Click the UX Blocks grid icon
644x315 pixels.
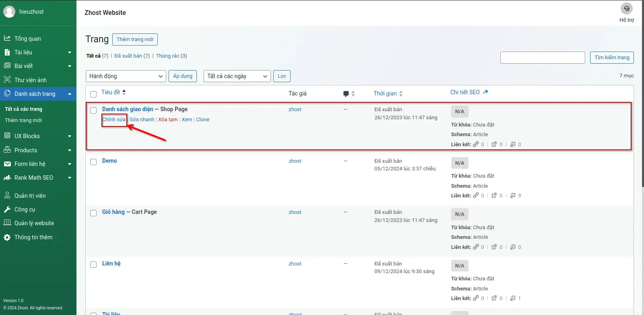tap(7, 136)
